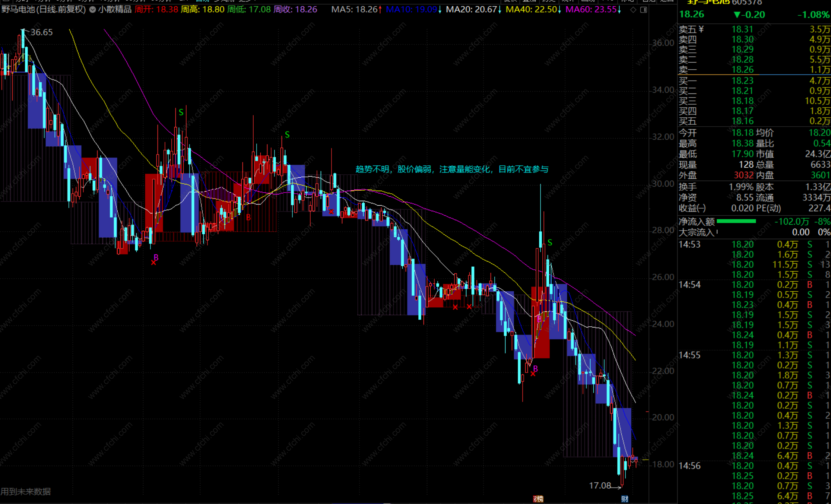Screen dimensions: 831x504
Task: Click the red B signal near the 28.00 level
Action: pyautogui.click(x=248, y=217)
